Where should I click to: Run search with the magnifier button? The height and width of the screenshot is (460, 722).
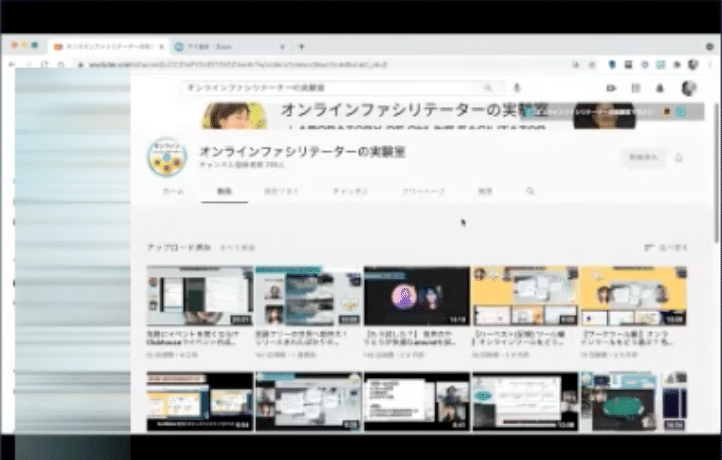pos(489,87)
